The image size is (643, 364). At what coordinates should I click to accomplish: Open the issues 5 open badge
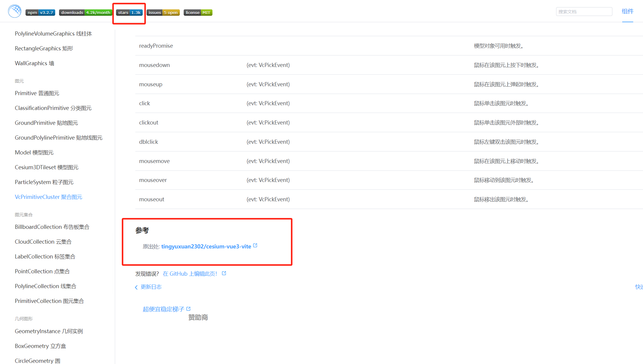163,12
